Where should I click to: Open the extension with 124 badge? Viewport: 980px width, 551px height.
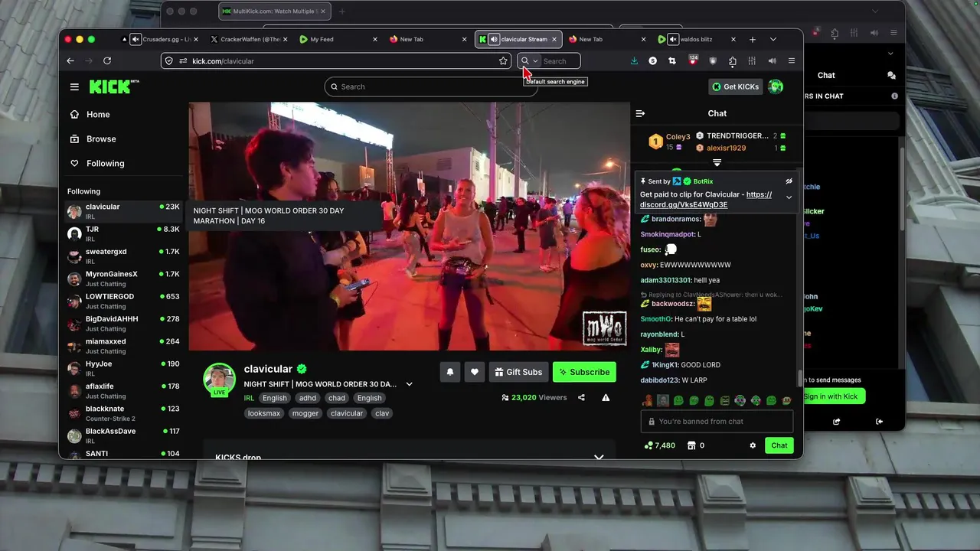[x=693, y=60]
